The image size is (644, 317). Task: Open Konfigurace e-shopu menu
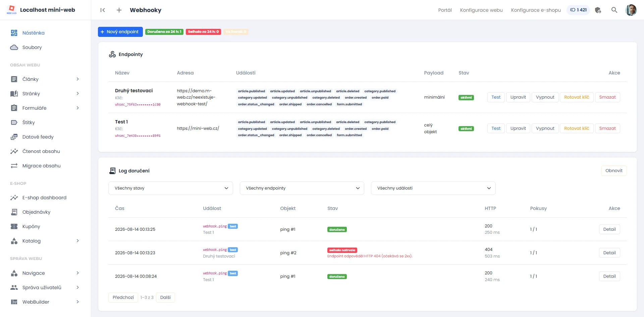pos(536,10)
